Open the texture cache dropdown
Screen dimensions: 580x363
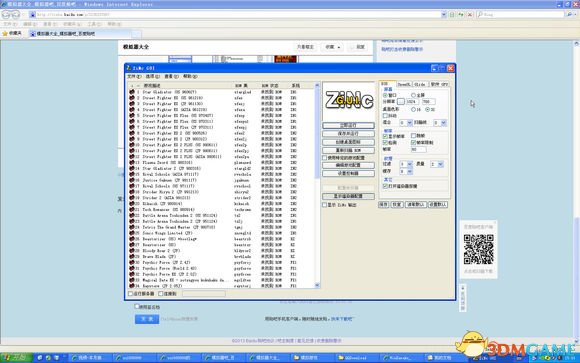click(409, 172)
